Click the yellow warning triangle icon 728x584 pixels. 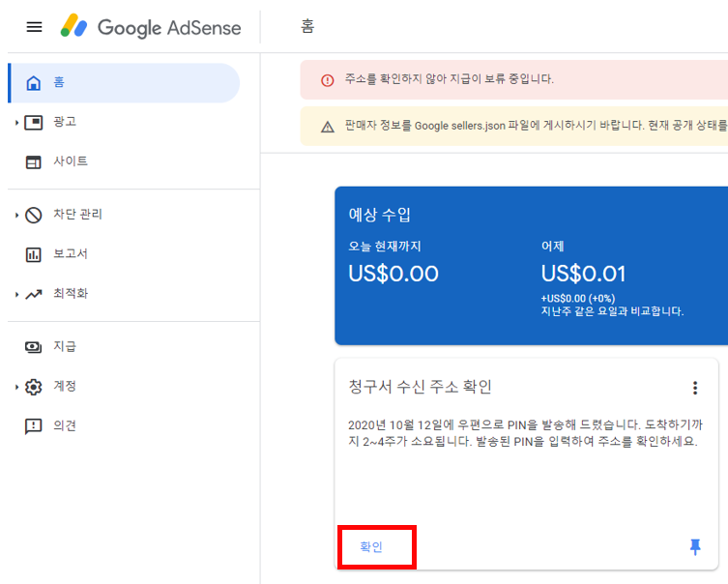328,127
